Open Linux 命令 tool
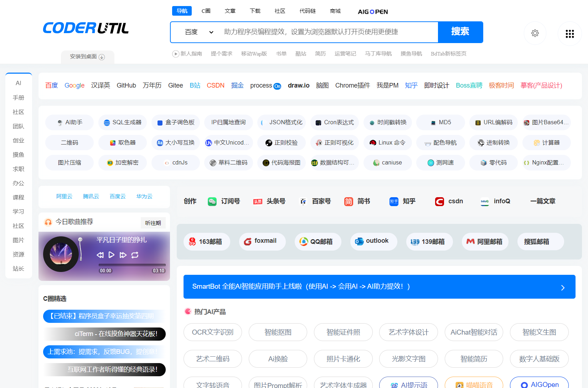The height and width of the screenshot is (388, 588). click(388, 143)
